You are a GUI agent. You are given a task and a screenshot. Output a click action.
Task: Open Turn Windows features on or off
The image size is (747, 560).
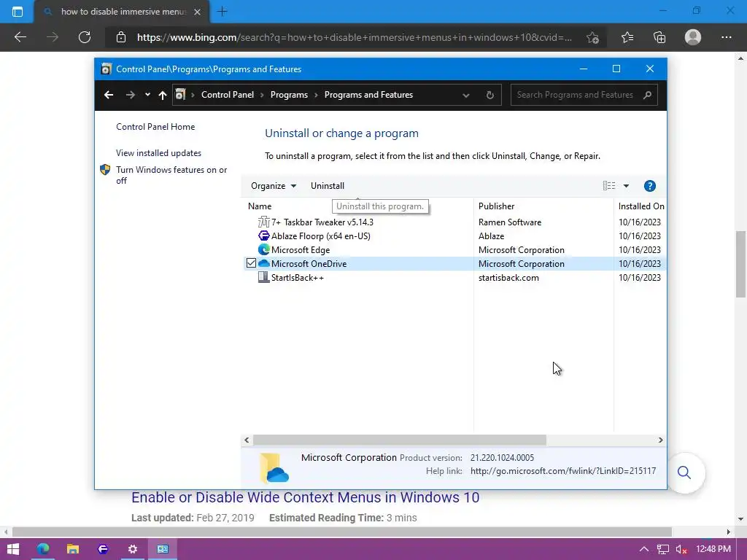click(171, 175)
